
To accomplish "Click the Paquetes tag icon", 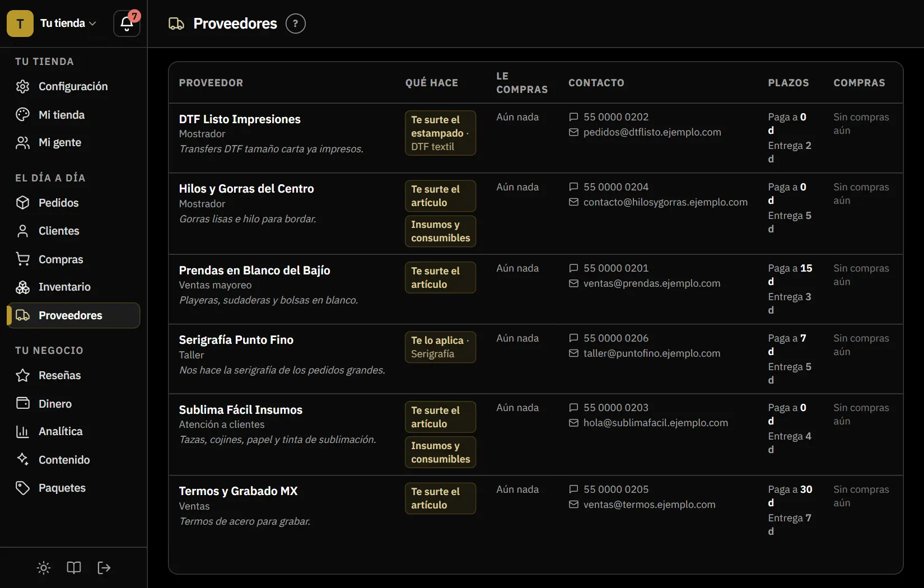I will pyautogui.click(x=22, y=488).
